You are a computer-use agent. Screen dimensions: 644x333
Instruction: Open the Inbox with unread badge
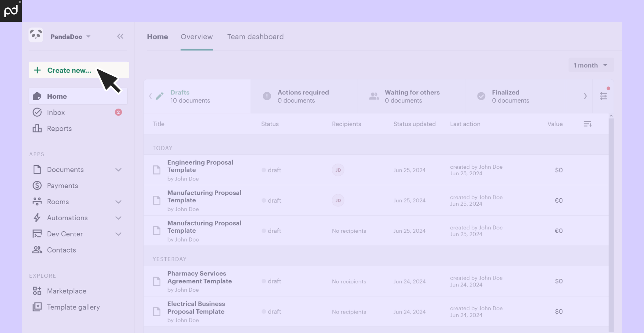coord(56,112)
